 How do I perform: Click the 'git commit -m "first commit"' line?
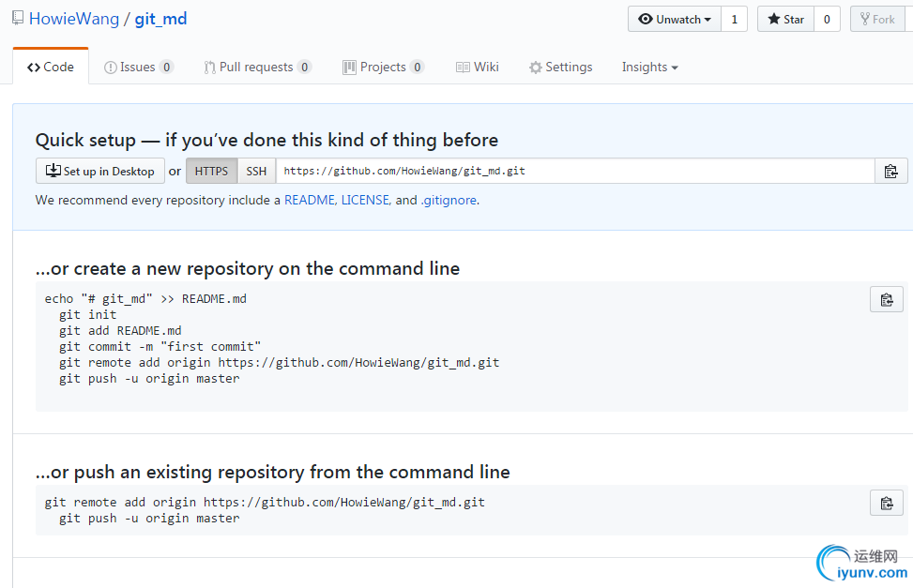point(160,347)
